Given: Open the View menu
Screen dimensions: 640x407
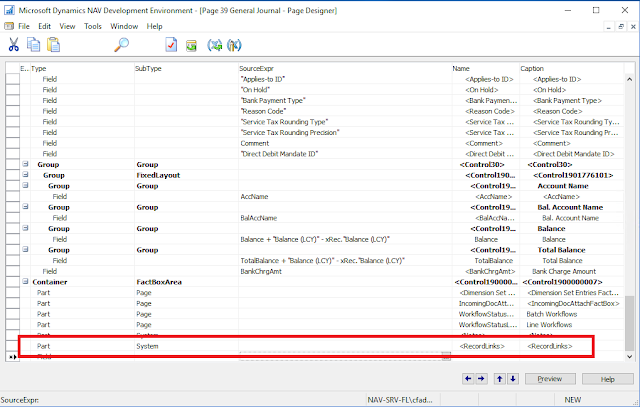Looking at the screenshot, I should 67,26.
